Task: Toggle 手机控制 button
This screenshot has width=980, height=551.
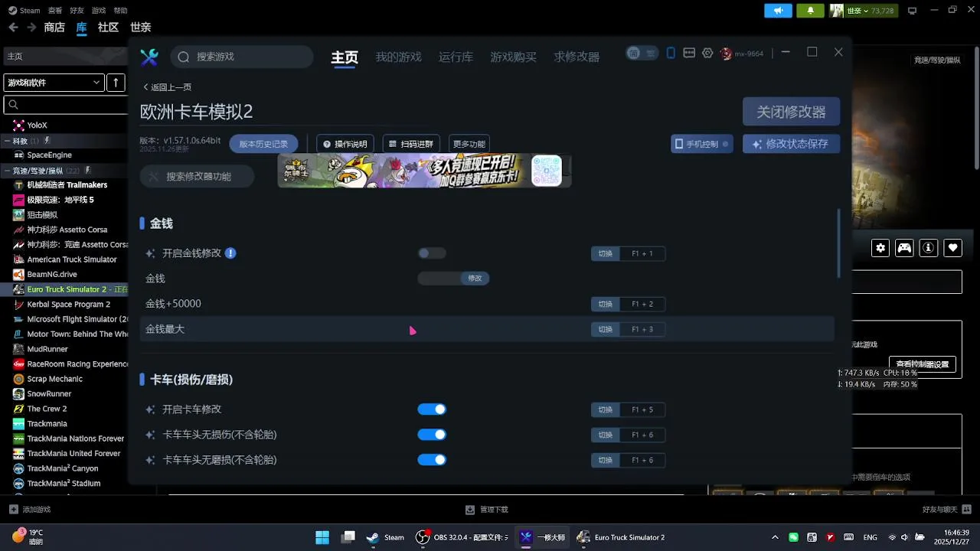Action: pyautogui.click(x=701, y=144)
